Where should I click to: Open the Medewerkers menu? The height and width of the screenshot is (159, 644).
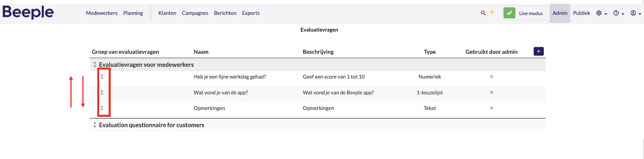102,13
